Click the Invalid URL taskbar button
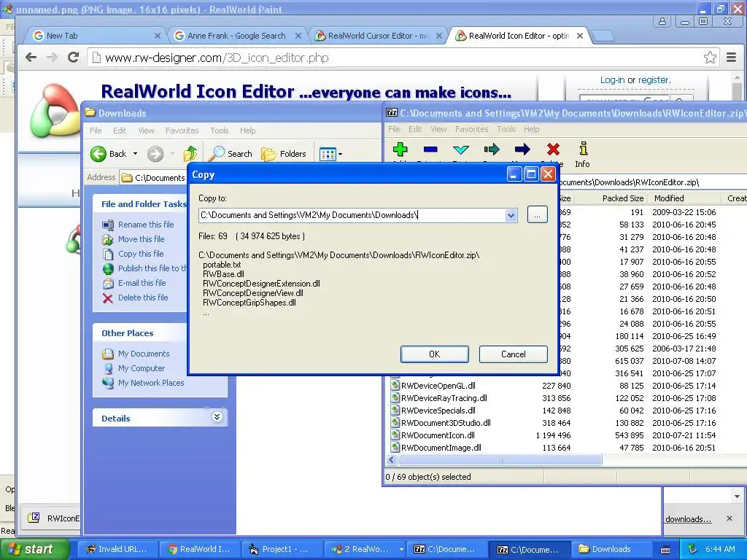Image resolution: width=747 pixels, height=560 pixels. click(116, 549)
